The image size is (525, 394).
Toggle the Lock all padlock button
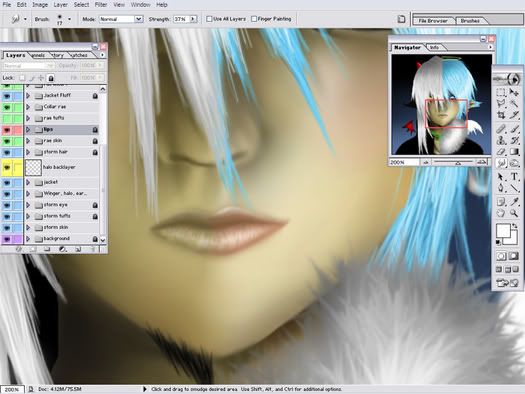point(51,78)
